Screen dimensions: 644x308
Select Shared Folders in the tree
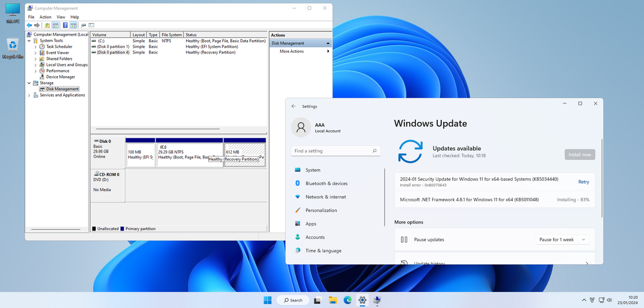[x=56, y=59]
